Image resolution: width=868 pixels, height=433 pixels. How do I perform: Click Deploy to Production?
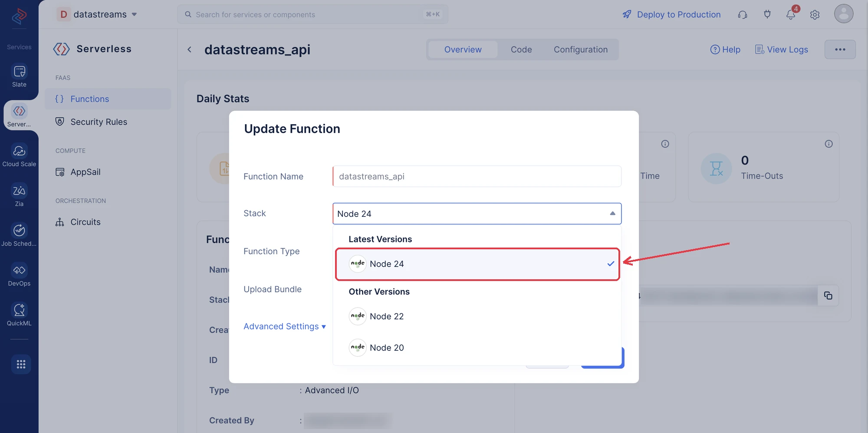(671, 14)
